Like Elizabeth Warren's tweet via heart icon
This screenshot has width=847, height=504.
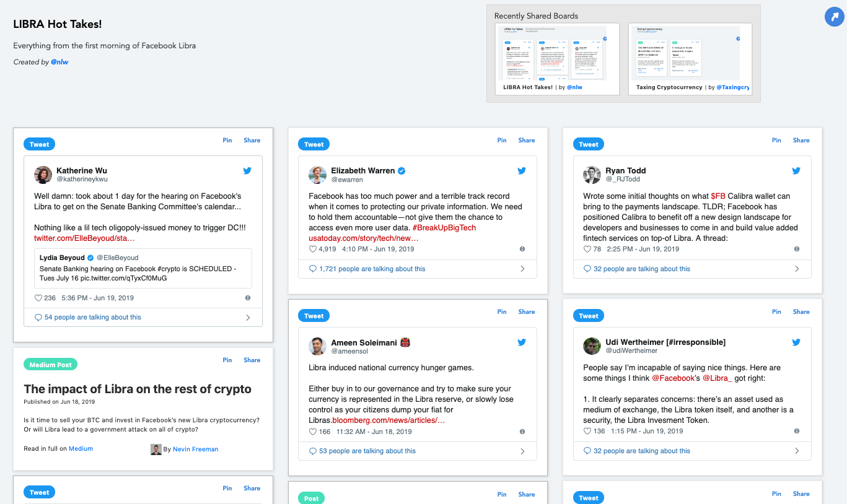tap(312, 249)
